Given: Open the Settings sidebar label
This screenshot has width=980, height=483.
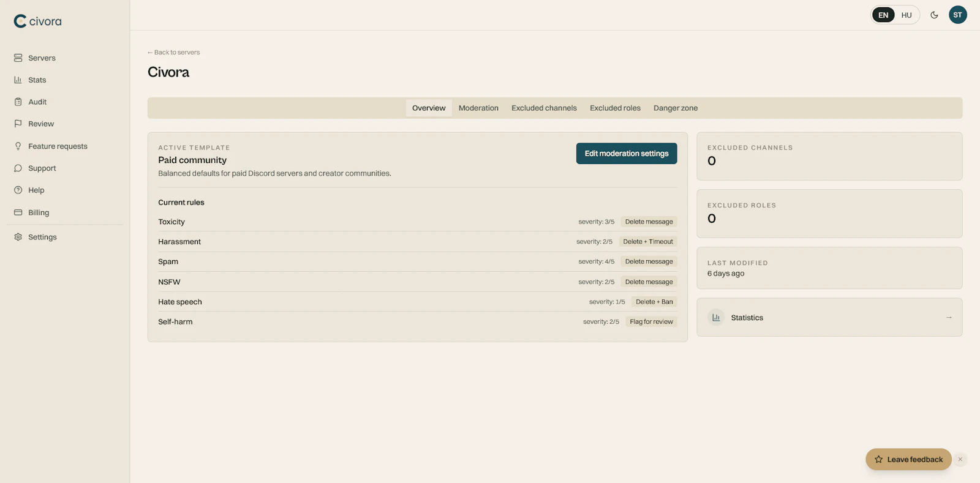Looking at the screenshot, I should tap(42, 237).
